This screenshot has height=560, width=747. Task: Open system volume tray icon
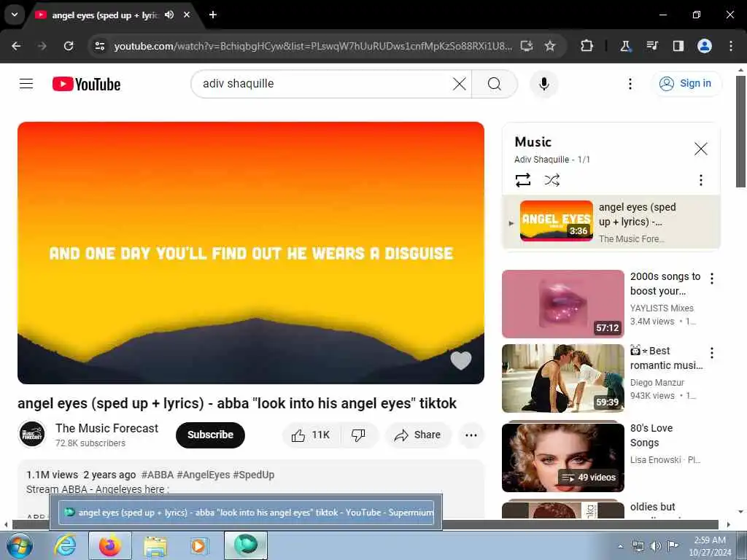point(656,546)
